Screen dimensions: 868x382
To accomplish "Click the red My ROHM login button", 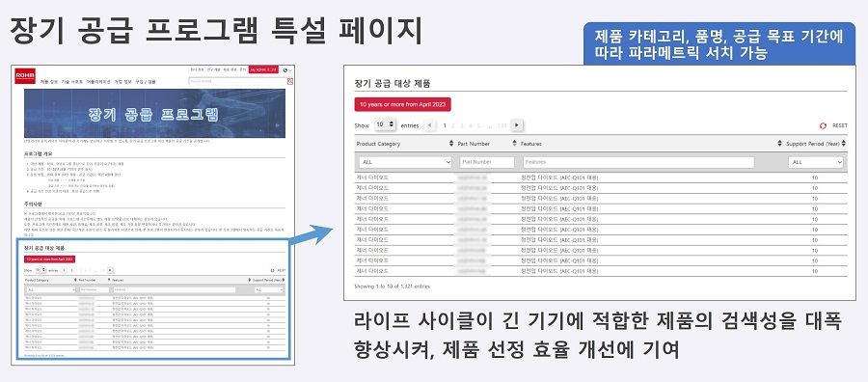I will [x=263, y=70].
